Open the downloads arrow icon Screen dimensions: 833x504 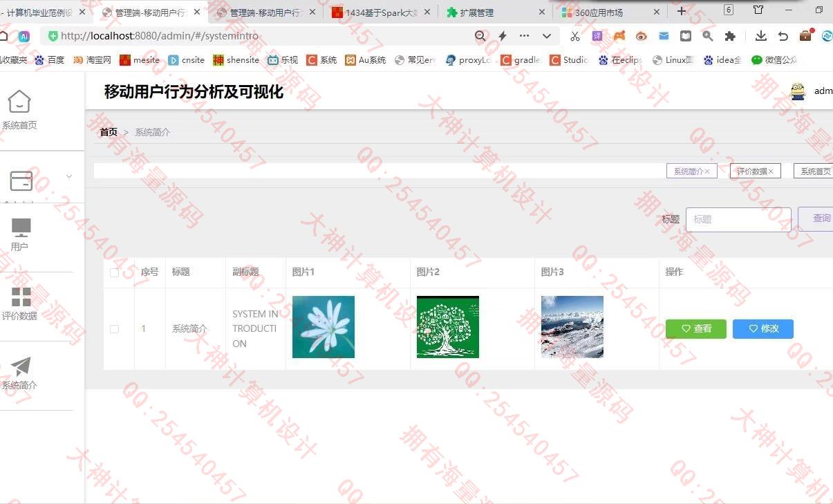[x=761, y=36]
